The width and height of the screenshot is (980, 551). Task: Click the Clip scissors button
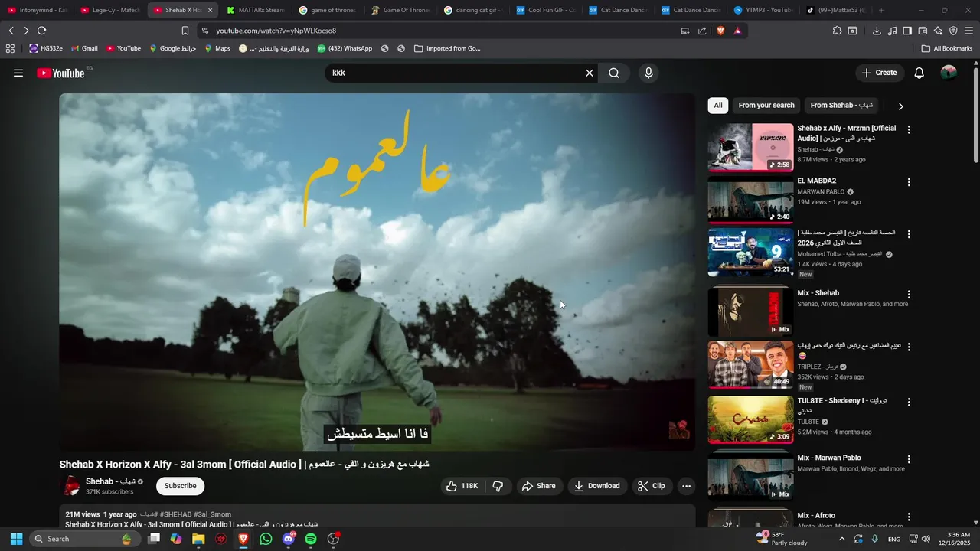point(652,486)
